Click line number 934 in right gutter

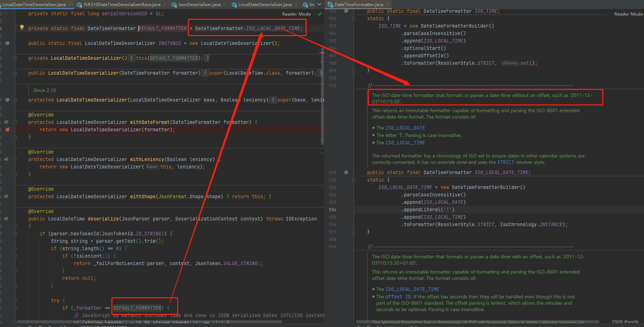[332, 210]
